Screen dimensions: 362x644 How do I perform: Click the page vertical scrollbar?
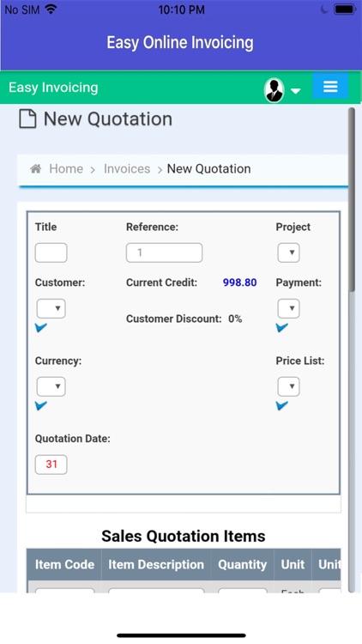(x=352, y=199)
